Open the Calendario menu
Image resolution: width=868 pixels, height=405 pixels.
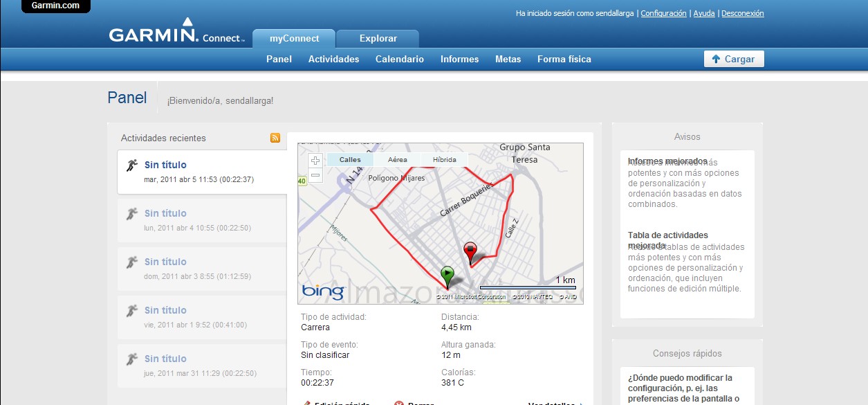coord(400,60)
